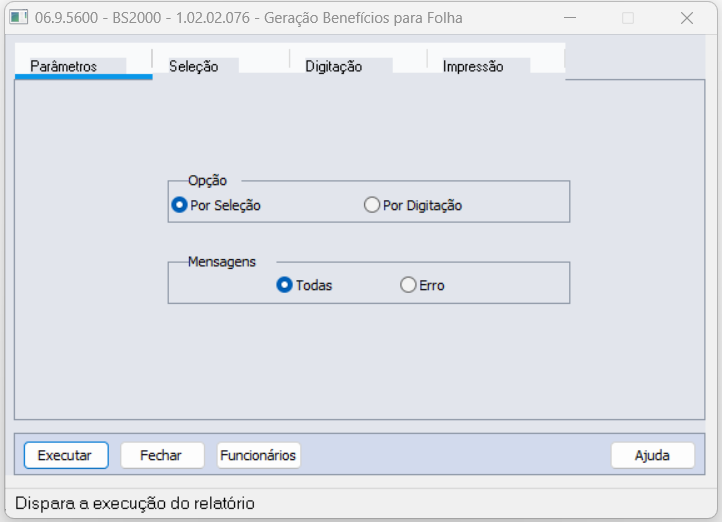Close the Geração Benefícios para Folha window
Image resolution: width=722 pixels, height=522 pixels.
pyautogui.click(x=687, y=18)
